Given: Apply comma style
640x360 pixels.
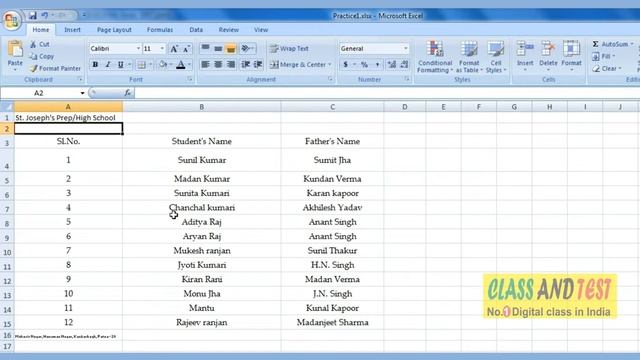Looking at the screenshot, I should pyautogui.click(x=378, y=64).
